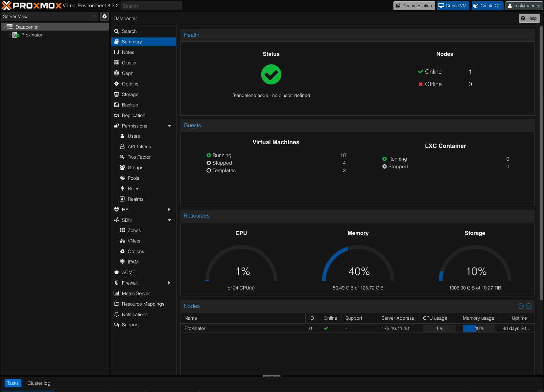Viewport: 544px width, 392px height.
Task: Open the Documentation page
Action: click(414, 6)
